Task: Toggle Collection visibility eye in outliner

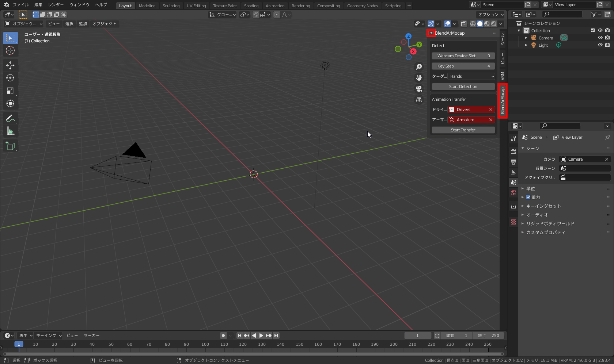Action: (600, 31)
